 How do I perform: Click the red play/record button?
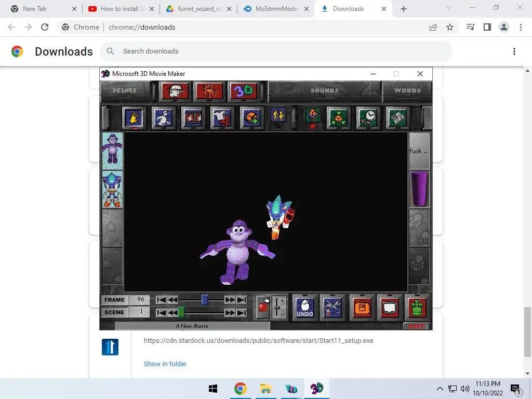pos(263,308)
